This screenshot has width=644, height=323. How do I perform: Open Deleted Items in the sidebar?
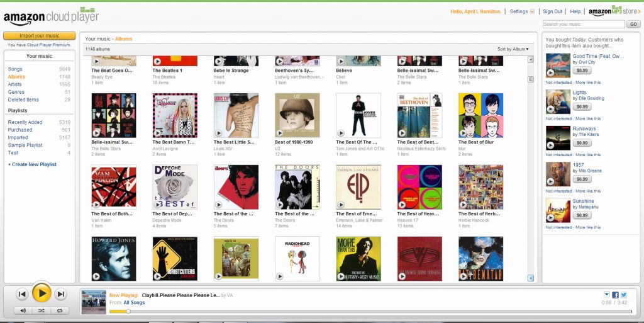(23, 99)
